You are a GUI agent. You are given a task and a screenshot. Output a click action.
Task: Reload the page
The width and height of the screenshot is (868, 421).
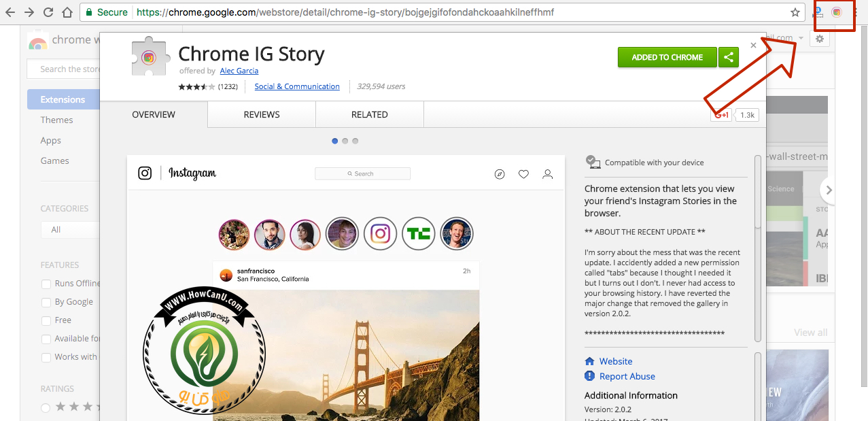[48, 12]
